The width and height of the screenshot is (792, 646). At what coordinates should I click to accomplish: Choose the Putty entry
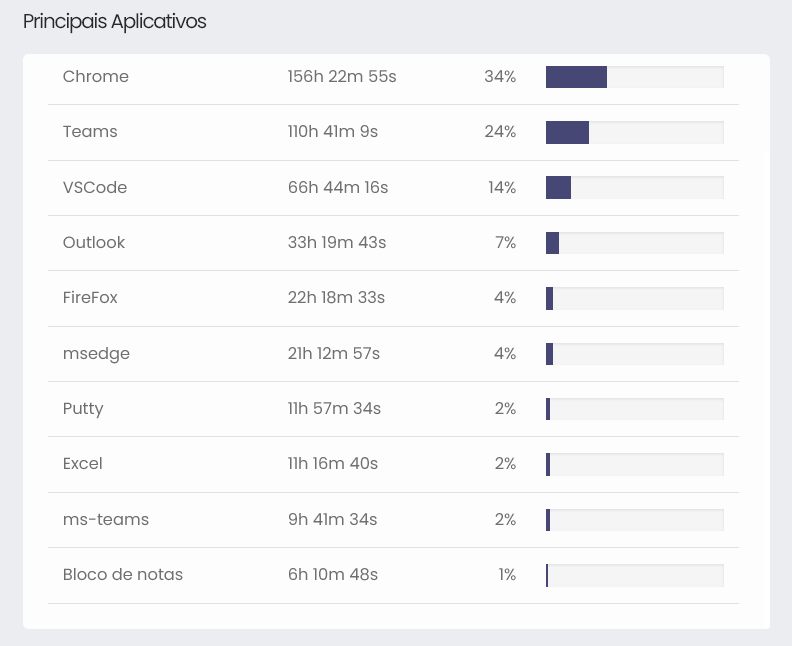coord(83,409)
